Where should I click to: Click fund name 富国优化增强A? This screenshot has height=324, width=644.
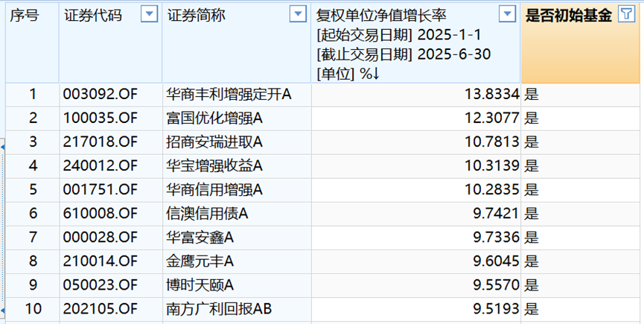tap(214, 118)
